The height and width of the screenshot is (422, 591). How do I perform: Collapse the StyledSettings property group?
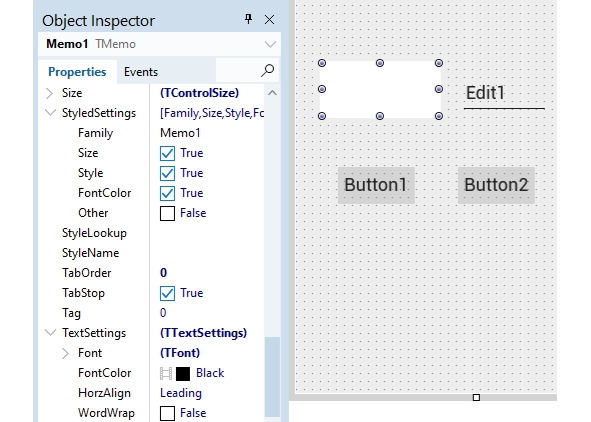50,113
